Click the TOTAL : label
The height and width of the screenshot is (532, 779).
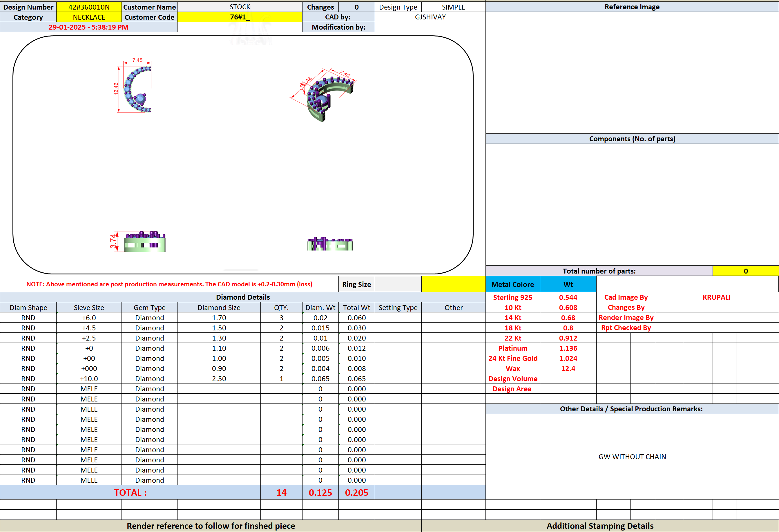(x=130, y=493)
